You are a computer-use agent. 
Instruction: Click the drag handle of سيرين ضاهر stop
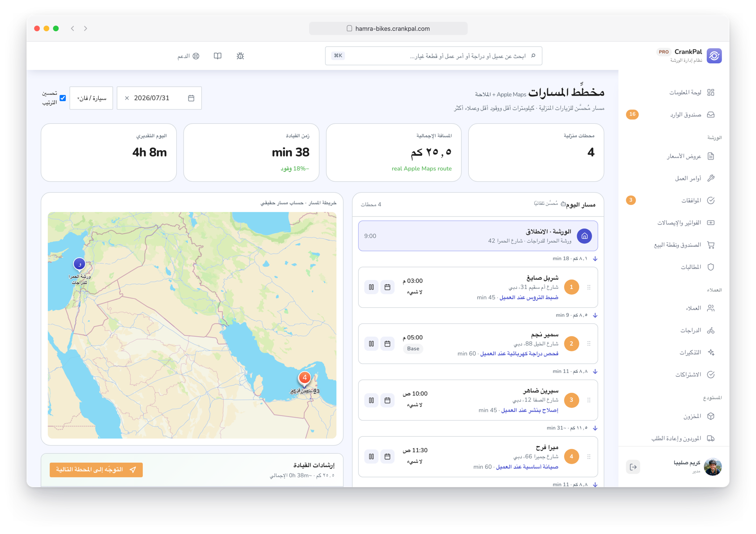pyautogui.click(x=589, y=400)
